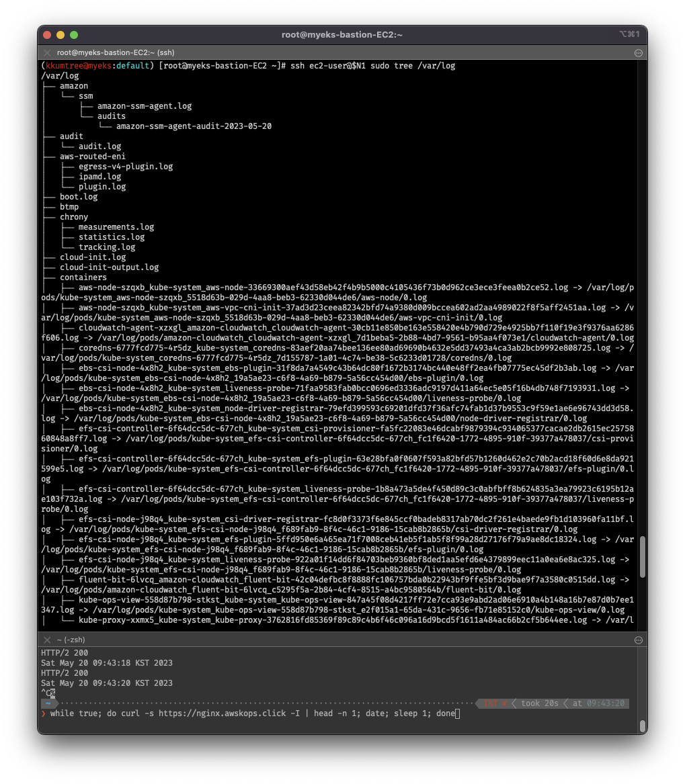Click the 'audit.log' file entry
The image size is (685, 784).
[x=99, y=146]
